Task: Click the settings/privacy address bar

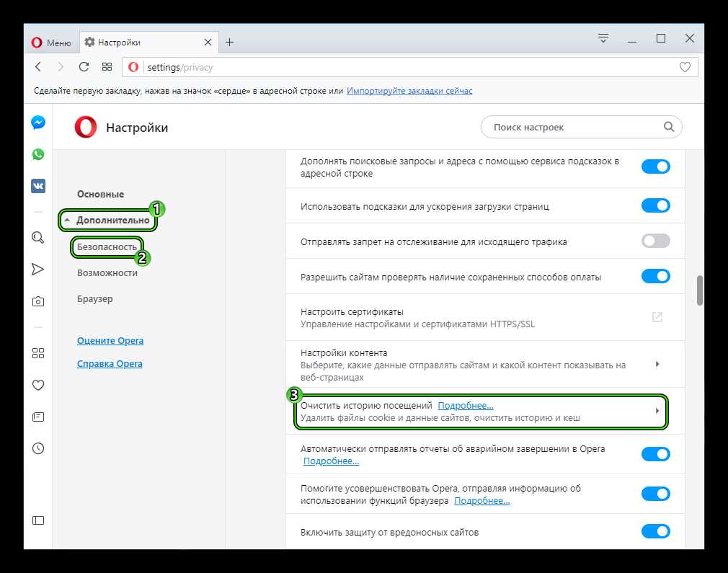Action: [x=410, y=67]
